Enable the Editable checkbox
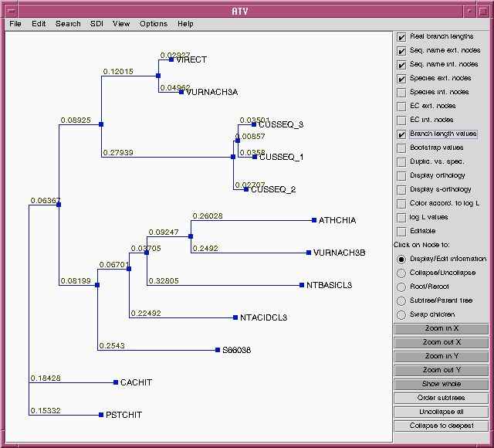 coord(401,232)
